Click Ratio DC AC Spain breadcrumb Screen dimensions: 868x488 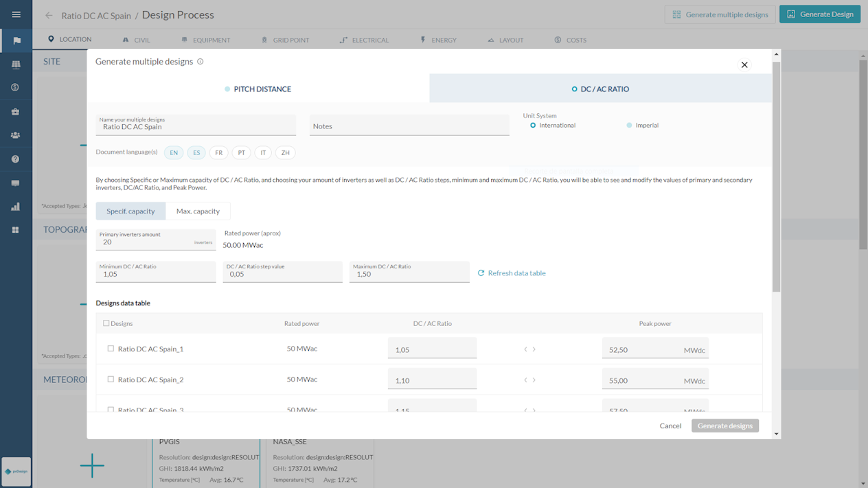[96, 16]
